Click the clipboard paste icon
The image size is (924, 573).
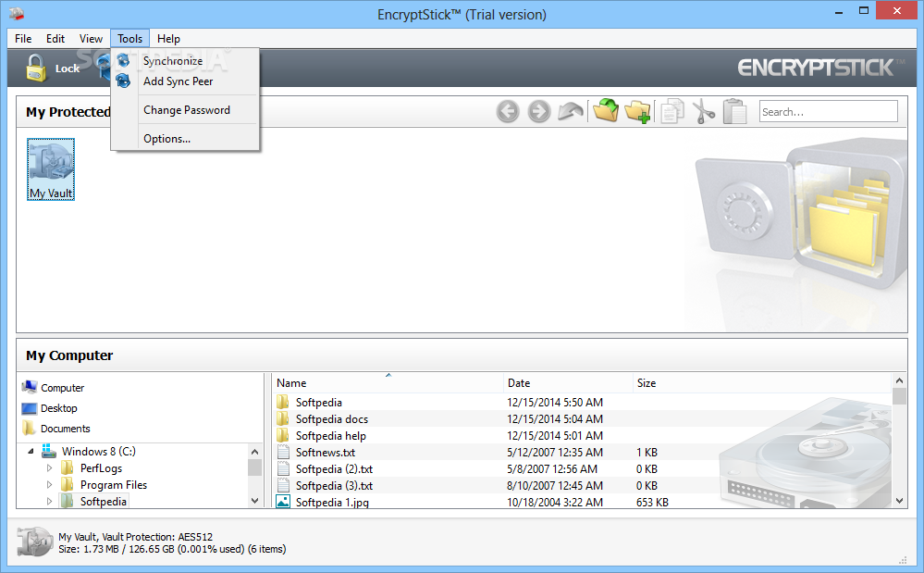(x=734, y=111)
